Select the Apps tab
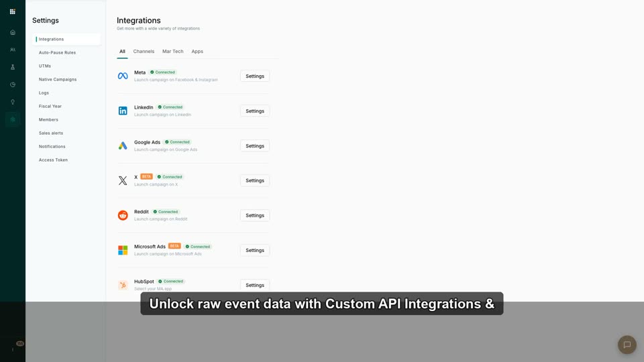This screenshot has height=362, width=644. coord(197,52)
